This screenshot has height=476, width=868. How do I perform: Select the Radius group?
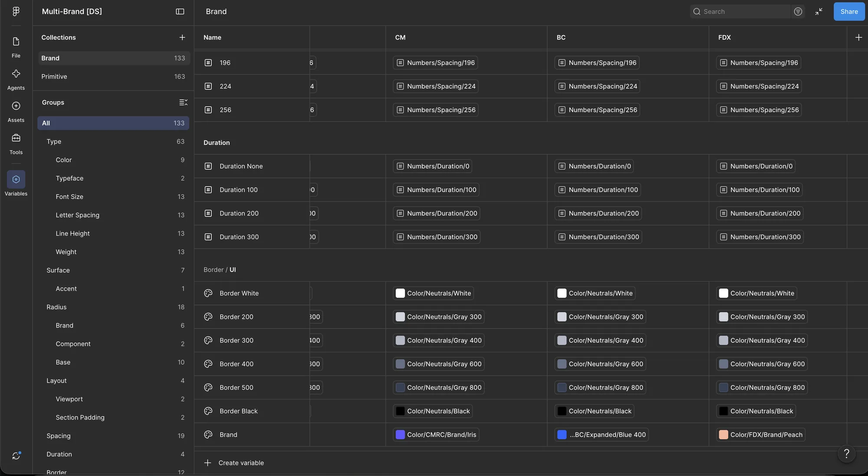click(114, 307)
